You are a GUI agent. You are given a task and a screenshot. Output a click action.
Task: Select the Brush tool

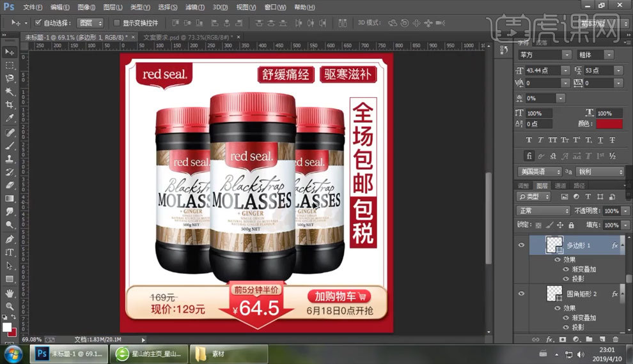tap(10, 146)
